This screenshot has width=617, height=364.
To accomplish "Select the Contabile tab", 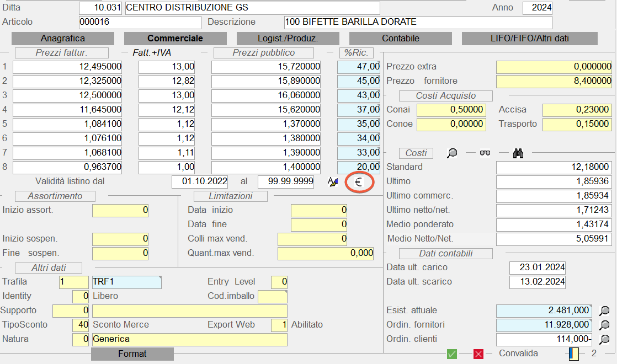I will tap(401, 39).
